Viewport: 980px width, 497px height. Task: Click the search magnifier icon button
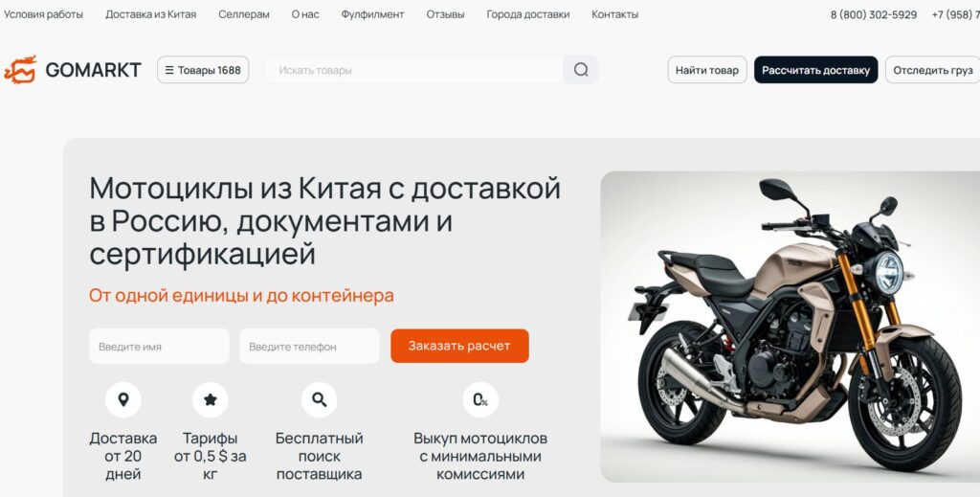point(581,69)
